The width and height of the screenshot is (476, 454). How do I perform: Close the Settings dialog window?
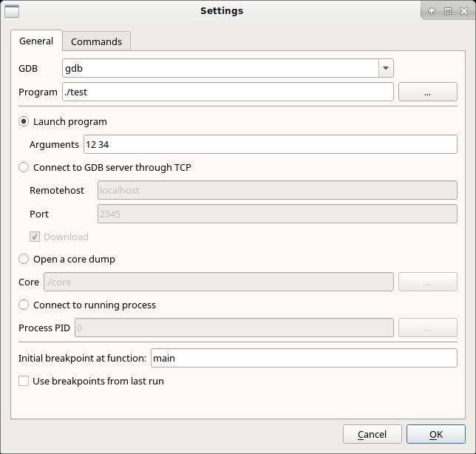[x=464, y=11]
